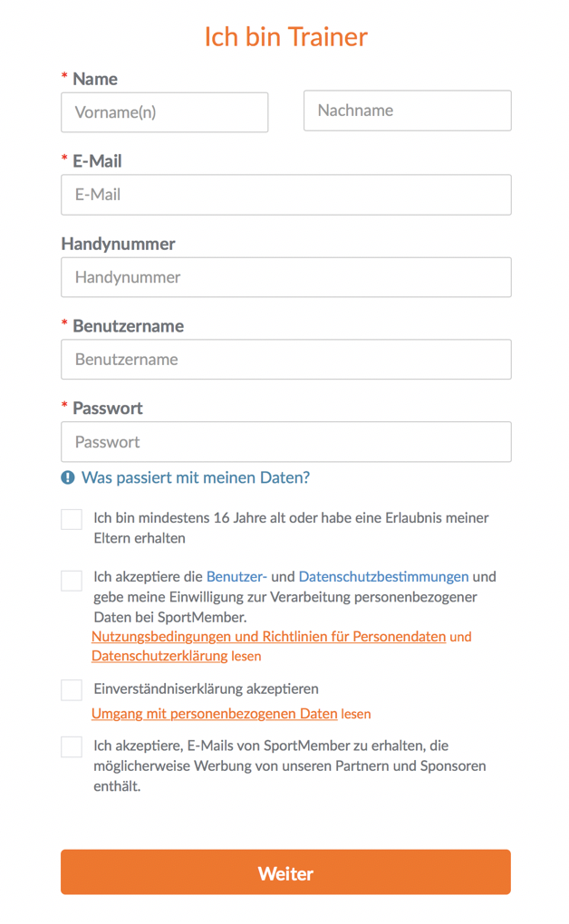Viewport: 569px width, 924px height.
Task: Enable Einverständniserklärung akzeptieren checkbox
Action: (72, 689)
